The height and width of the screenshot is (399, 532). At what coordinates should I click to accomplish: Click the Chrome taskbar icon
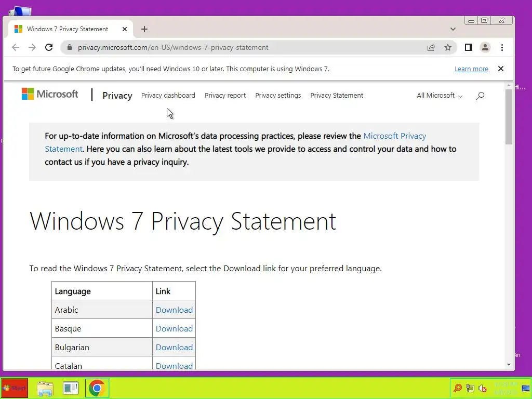coord(97,388)
